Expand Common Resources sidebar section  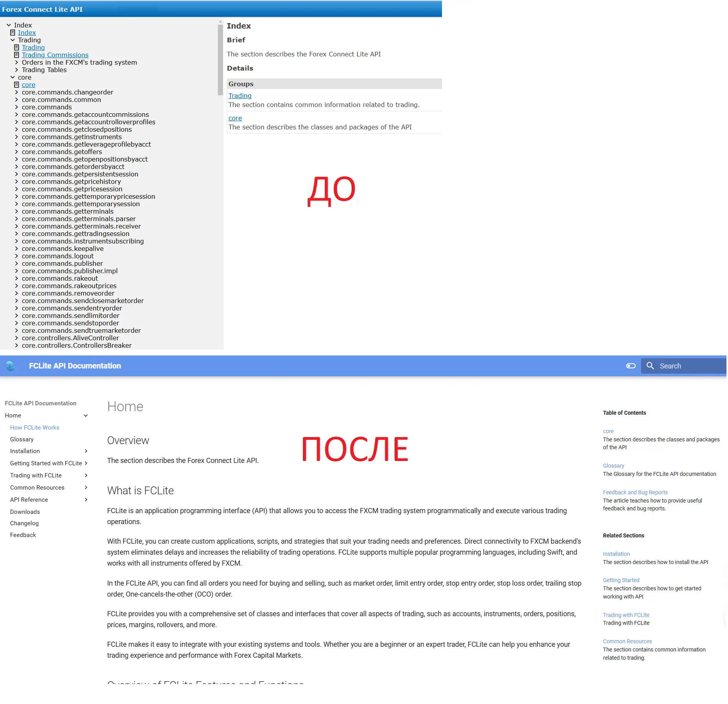point(86,488)
